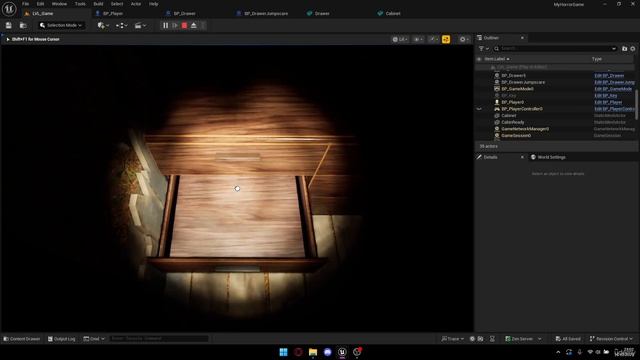Screen dimensions: 640x360
Task: Sort the Outliner by Item Label
Action: tap(497, 59)
